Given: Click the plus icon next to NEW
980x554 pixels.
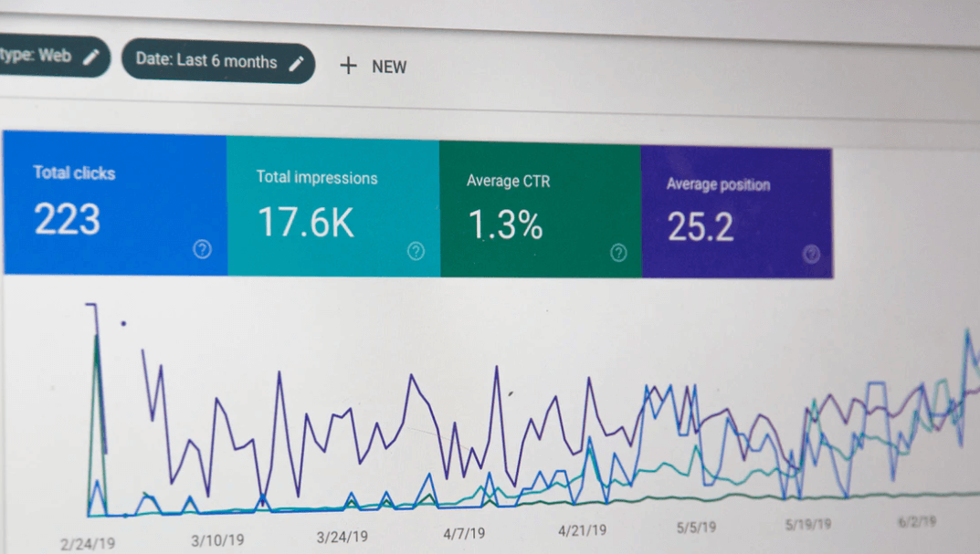Looking at the screenshot, I should point(348,66).
